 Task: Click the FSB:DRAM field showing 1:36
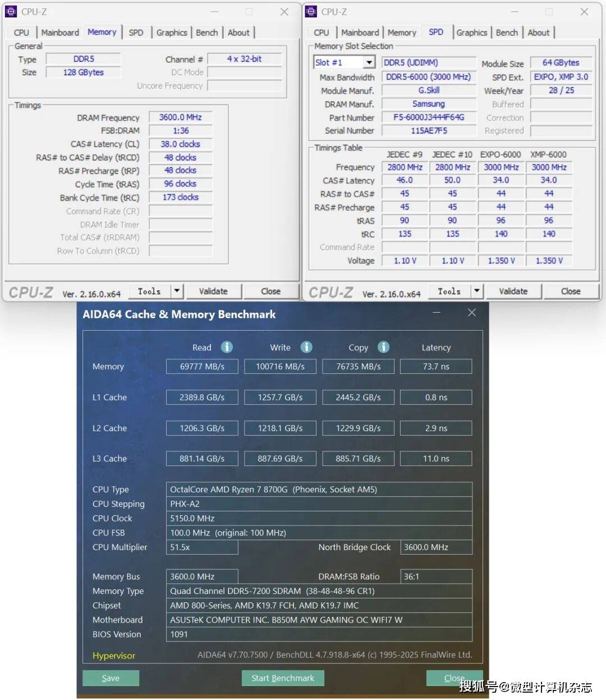(181, 130)
